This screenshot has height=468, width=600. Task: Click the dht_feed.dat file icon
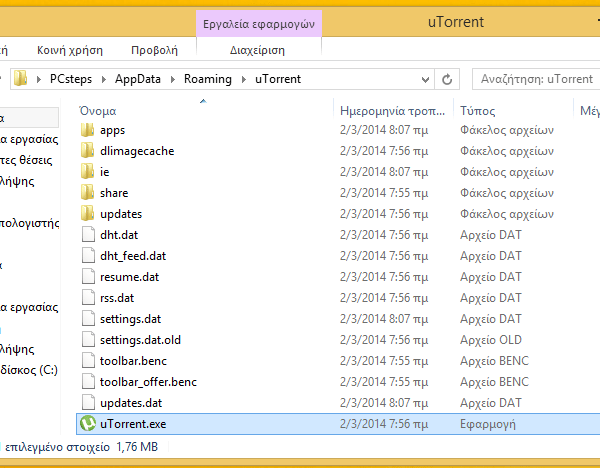pos(88,256)
